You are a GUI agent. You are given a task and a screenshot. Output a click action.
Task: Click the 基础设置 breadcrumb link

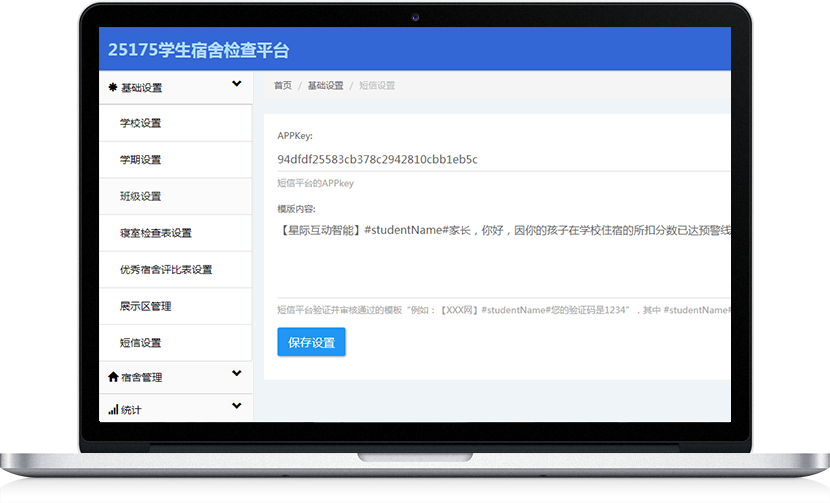tap(325, 86)
